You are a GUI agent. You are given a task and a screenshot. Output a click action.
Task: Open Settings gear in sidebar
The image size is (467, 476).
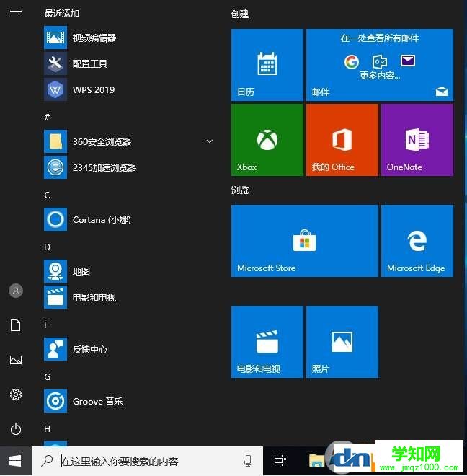point(16,395)
